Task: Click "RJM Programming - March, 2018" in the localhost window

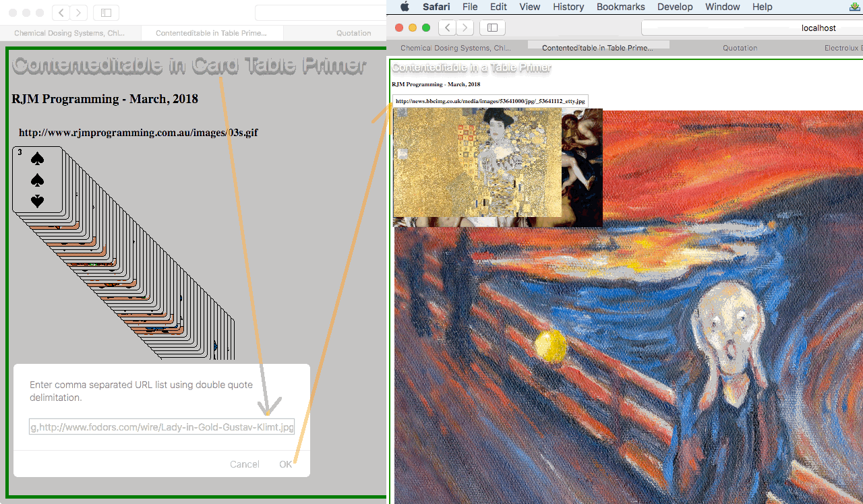Action: coord(436,84)
